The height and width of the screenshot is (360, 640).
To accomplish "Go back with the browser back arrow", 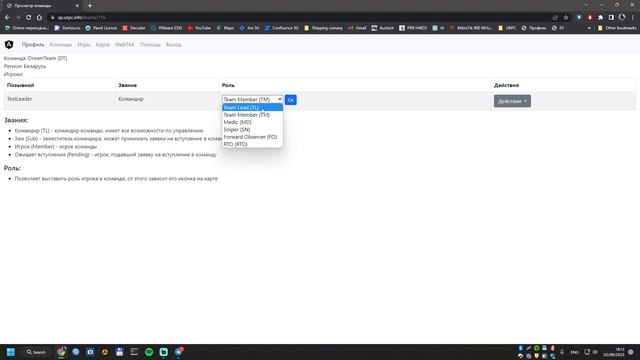I will 7,18.
